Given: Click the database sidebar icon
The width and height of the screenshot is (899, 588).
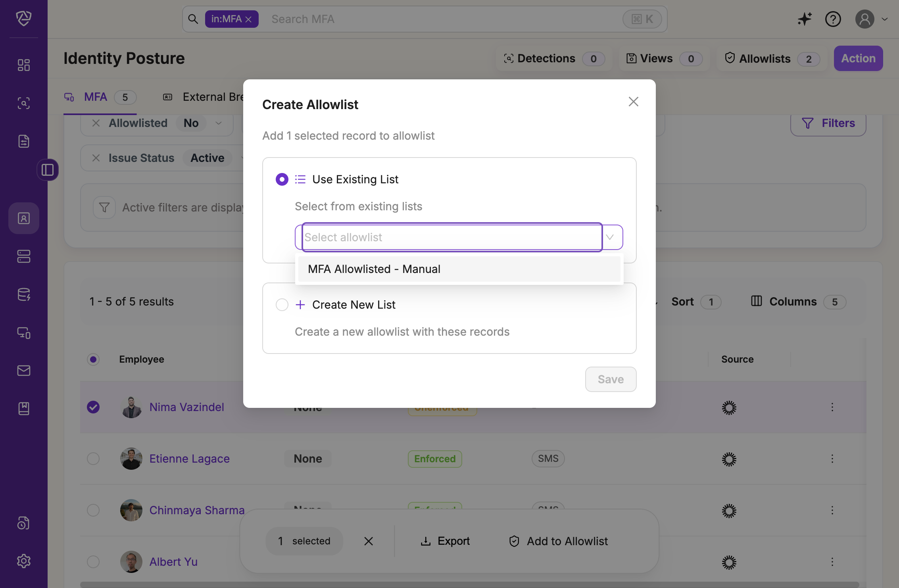Looking at the screenshot, I should [24, 294].
